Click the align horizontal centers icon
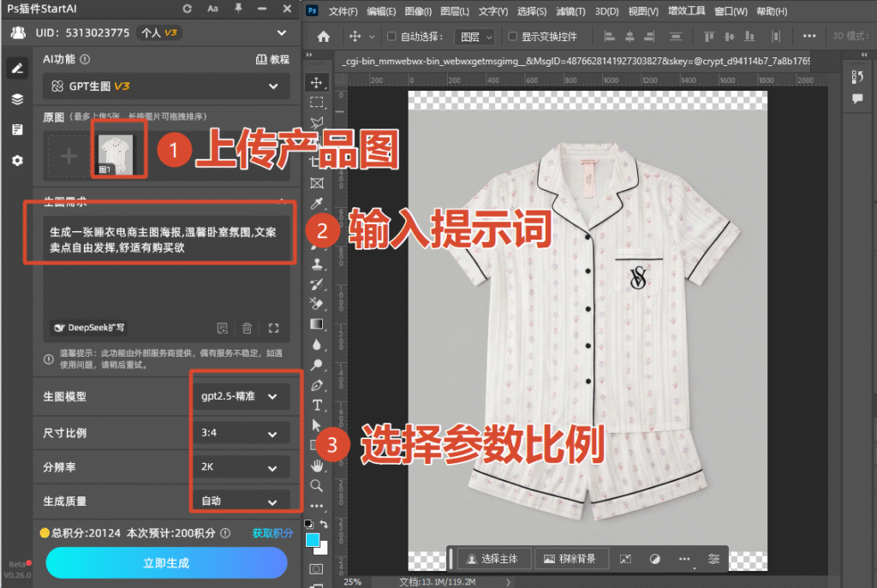This screenshot has height=588, width=877. (629, 36)
